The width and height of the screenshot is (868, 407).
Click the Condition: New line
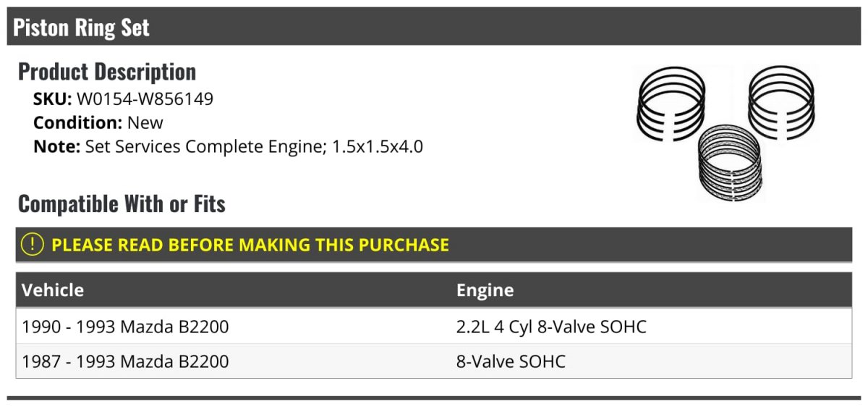point(98,123)
